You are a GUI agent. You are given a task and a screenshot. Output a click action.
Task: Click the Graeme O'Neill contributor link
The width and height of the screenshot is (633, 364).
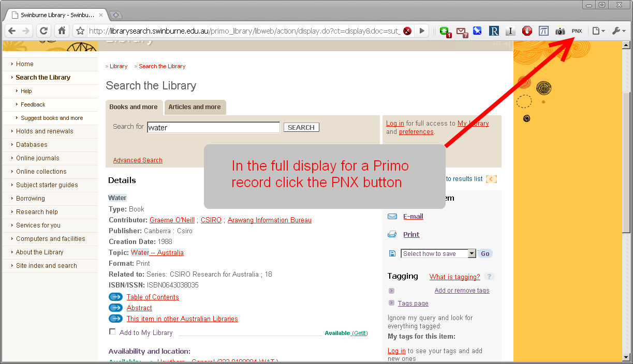click(x=172, y=220)
